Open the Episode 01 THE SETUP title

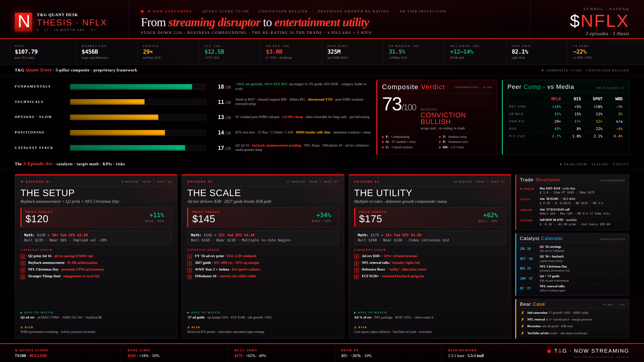click(47, 193)
